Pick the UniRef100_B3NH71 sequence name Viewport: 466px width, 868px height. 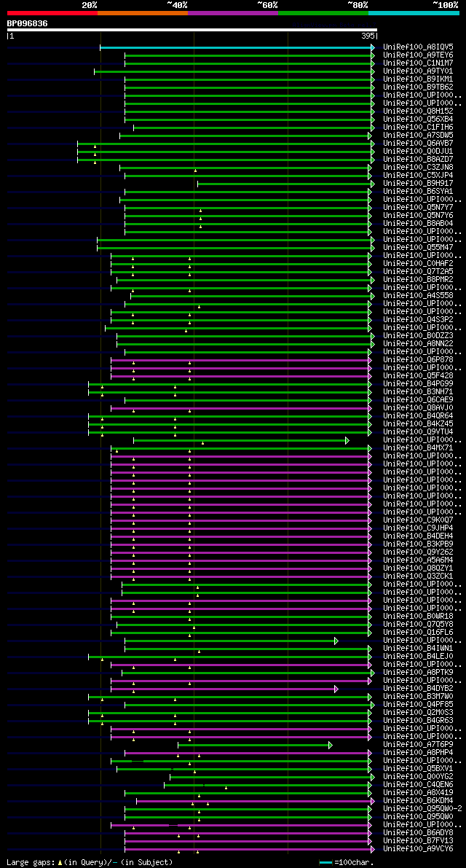(x=418, y=393)
